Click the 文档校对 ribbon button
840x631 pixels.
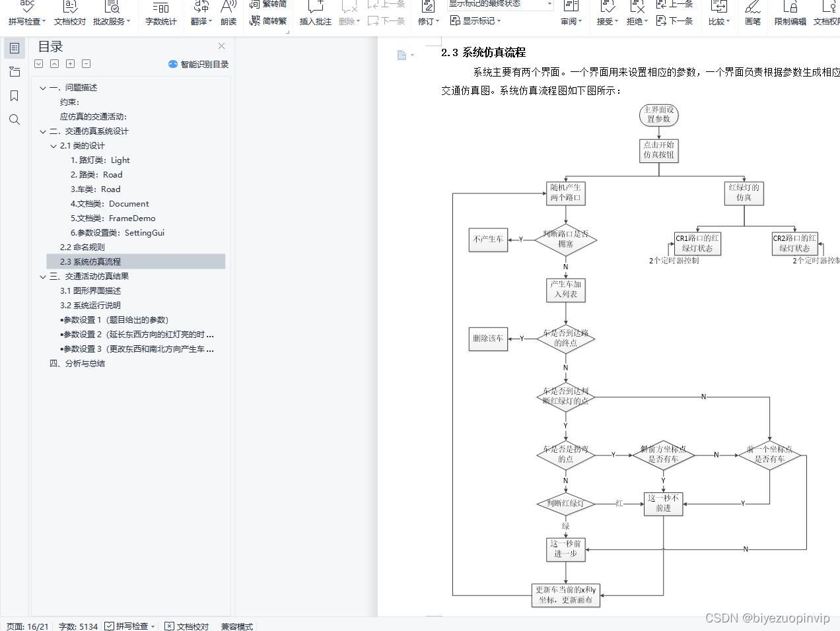point(69,14)
